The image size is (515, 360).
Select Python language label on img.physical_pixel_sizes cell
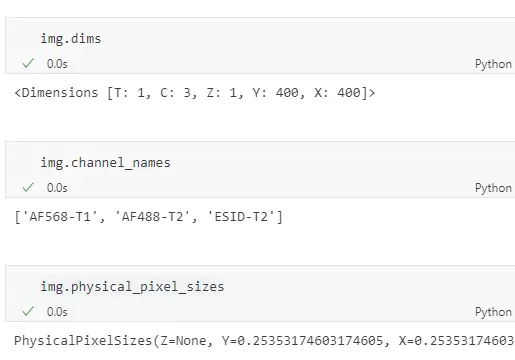point(493,312)
